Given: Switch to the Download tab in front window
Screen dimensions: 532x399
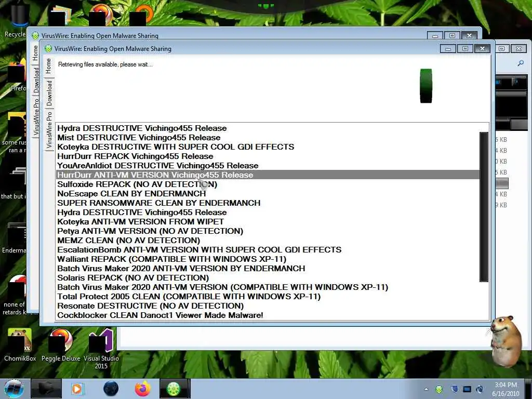Looking at the screenshot, I should click(x=49, y=93).
